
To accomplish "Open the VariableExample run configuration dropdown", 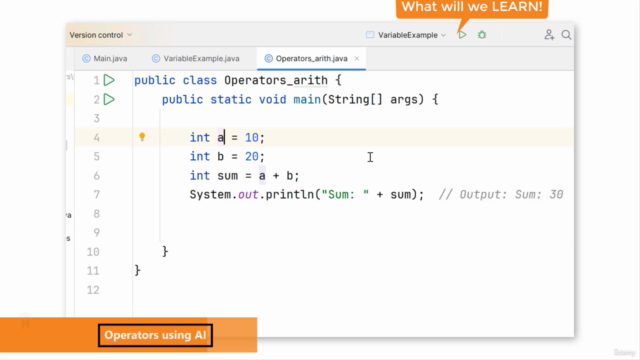I will 406,35.
